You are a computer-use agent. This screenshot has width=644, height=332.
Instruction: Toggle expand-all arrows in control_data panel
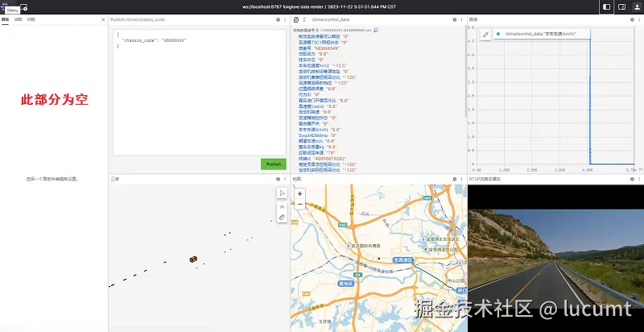(x=304, y=19)
